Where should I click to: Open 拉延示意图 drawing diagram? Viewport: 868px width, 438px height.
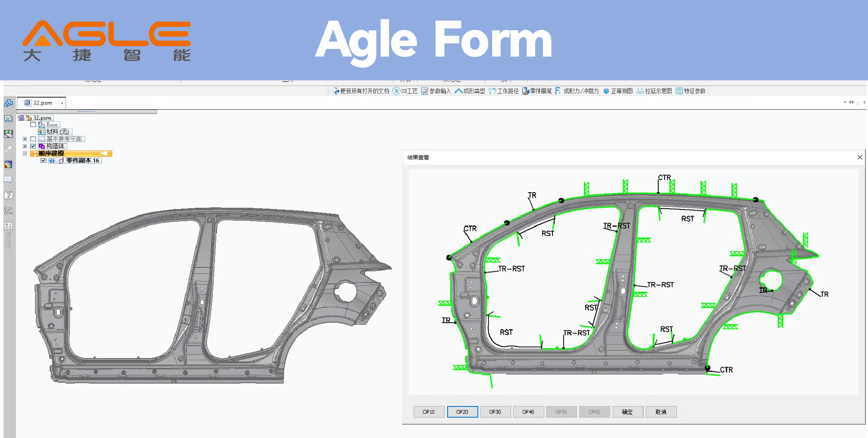tap(654, 91)
